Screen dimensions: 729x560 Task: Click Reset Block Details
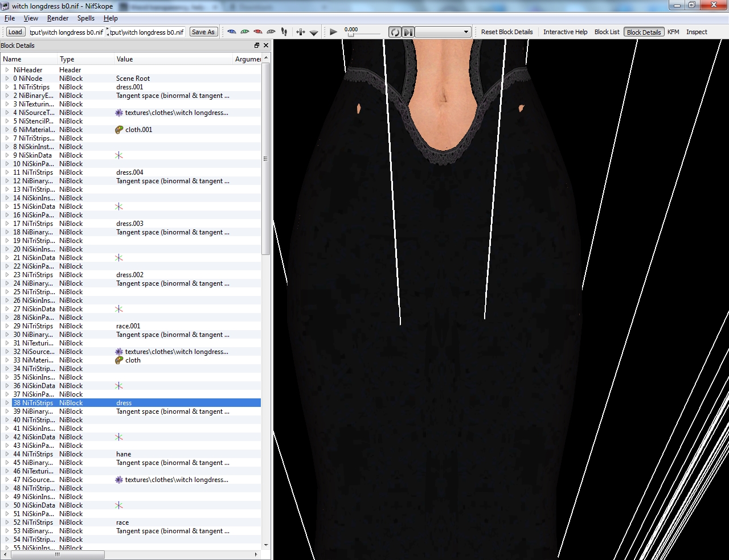(x=507, y=32)
